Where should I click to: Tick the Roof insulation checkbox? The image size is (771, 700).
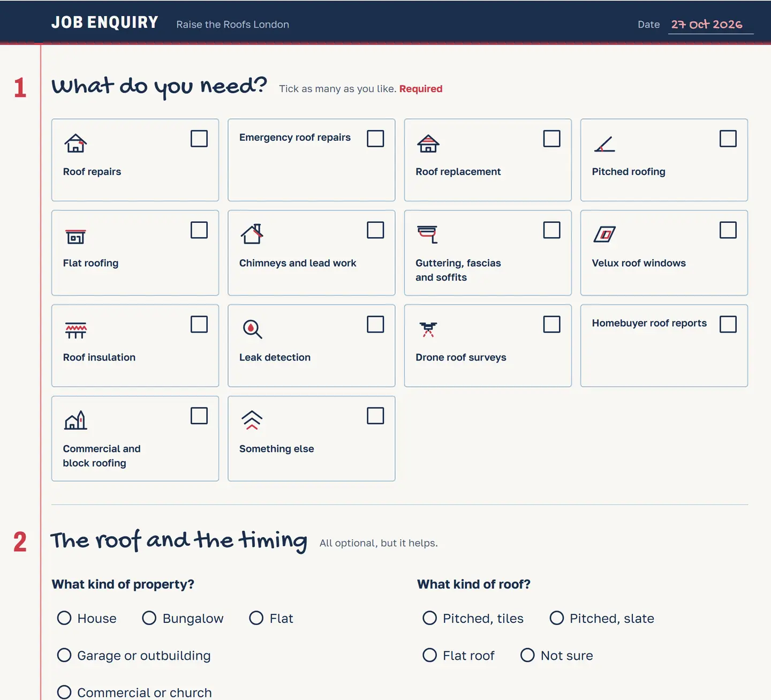[199, 325]
